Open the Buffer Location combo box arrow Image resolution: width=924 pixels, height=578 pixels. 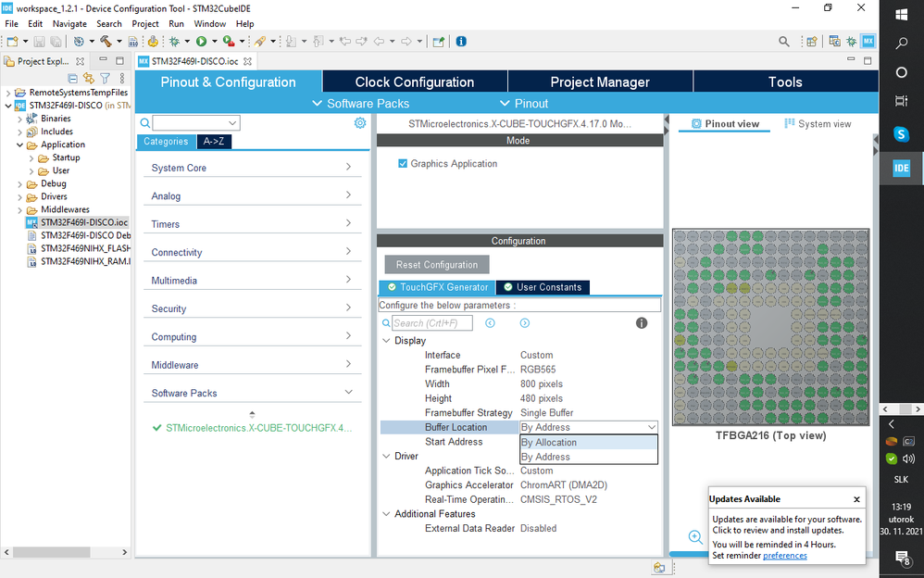(651, 427)
